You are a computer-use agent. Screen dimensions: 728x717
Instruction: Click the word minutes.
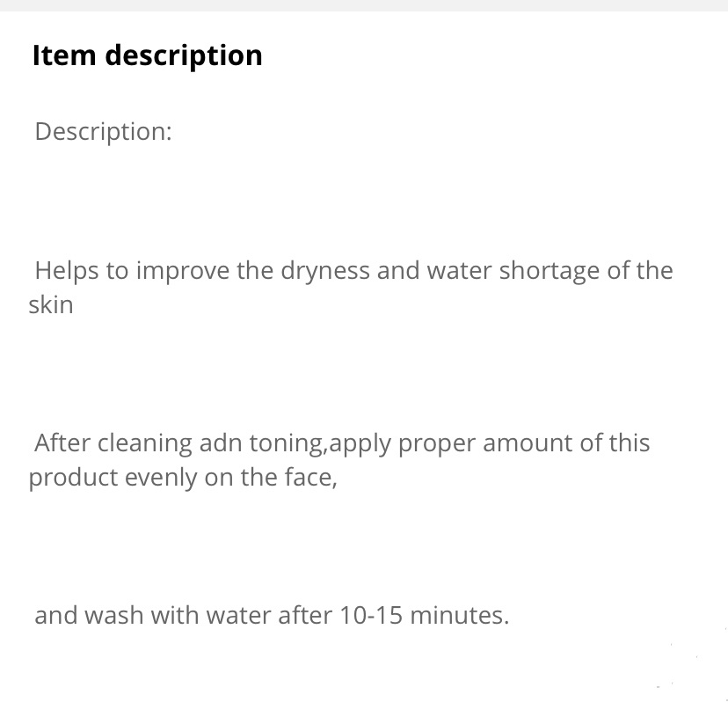pos(460,615)
